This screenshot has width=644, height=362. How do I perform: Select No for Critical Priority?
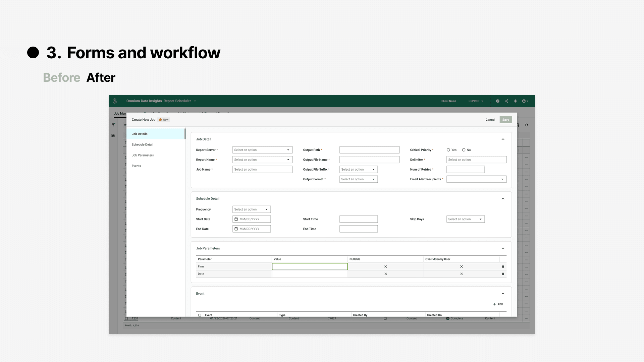[464, 150]
